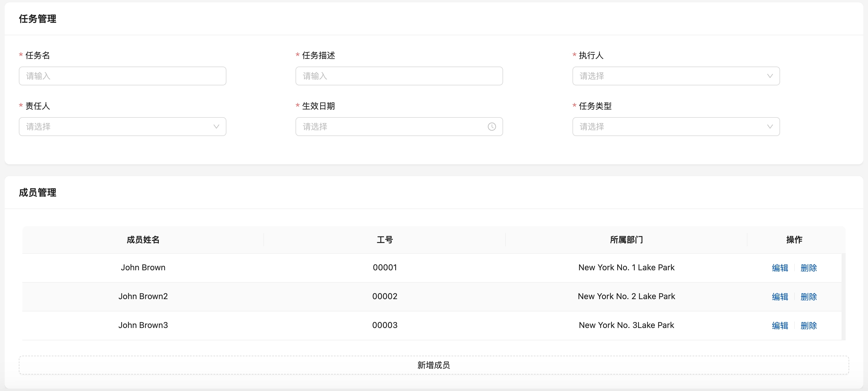
Task: Remove John Brown3 via 删除
Action: coord(808,326)
